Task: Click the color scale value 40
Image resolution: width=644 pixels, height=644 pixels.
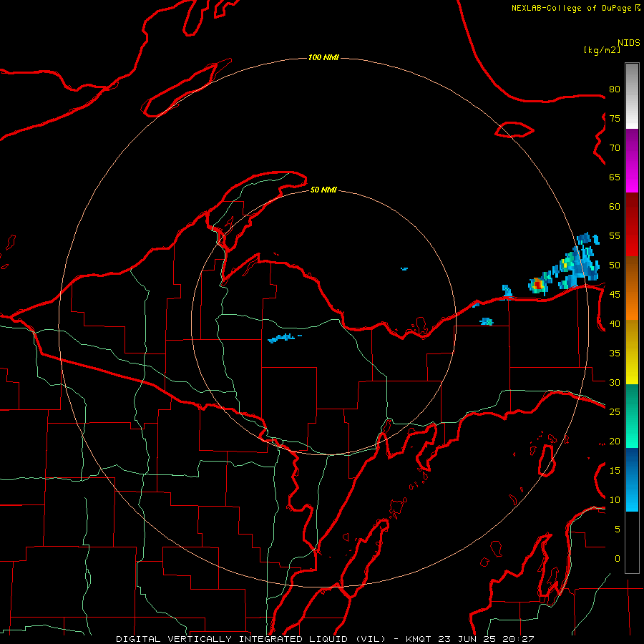Action: [615, 324]
